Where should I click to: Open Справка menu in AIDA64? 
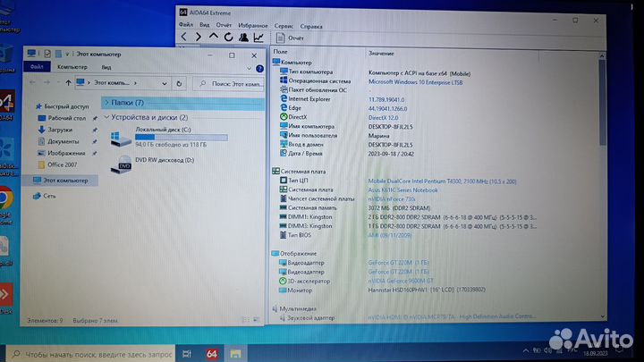point(311,26)
